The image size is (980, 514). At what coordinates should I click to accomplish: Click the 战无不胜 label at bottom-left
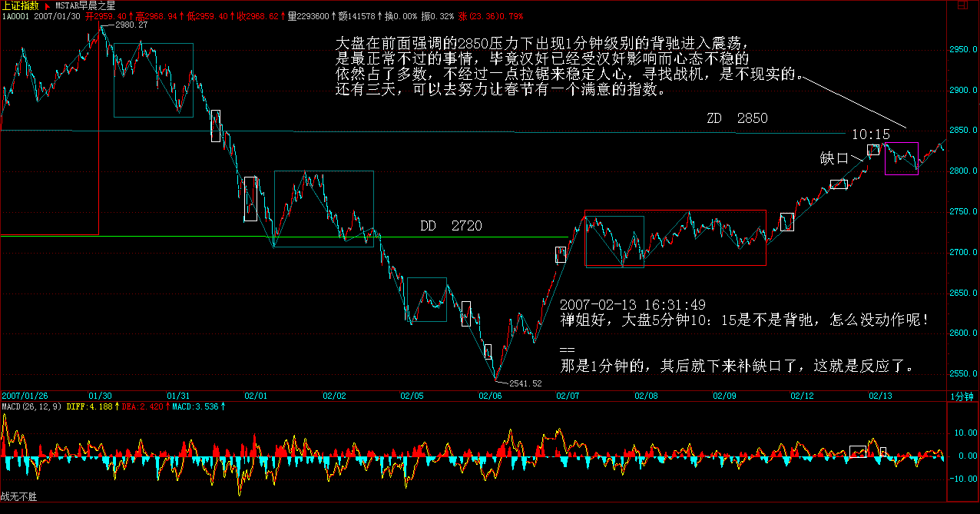click(x=19, y=497)
